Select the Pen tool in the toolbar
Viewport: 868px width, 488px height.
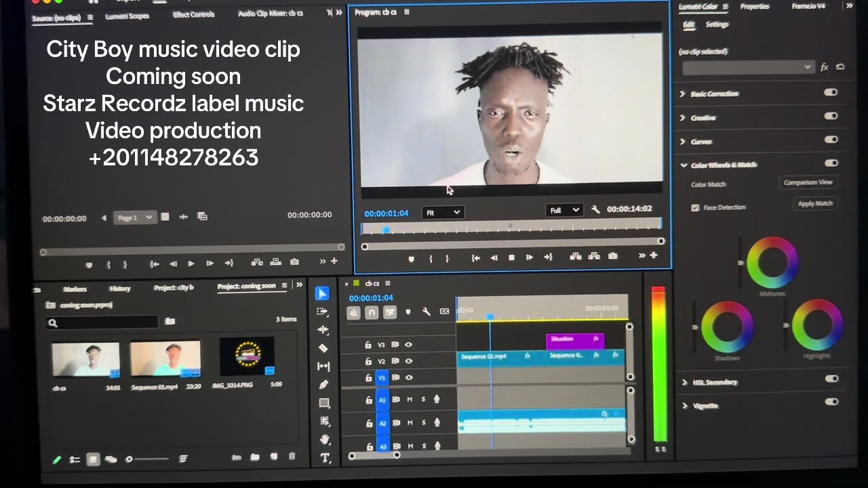(x=323, y=384)
